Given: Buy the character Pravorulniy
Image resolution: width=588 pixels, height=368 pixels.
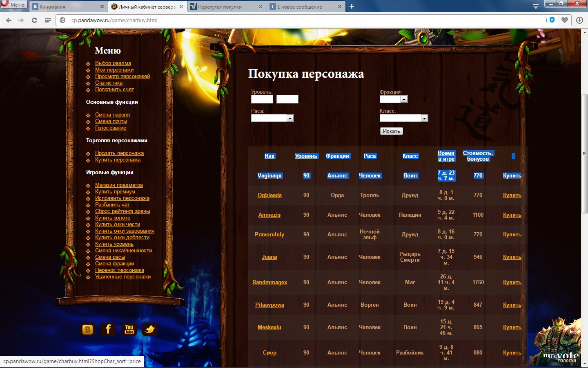Looking at the screenshot, I should [x=512, y=234].
